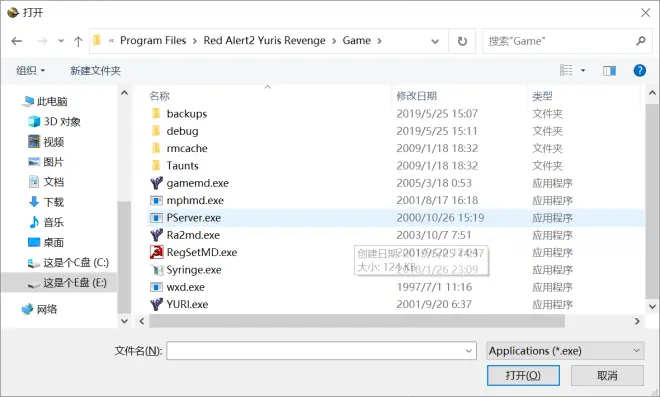660x397 pixels.
Task: Go up one folder level
Action: click(x=78, y=41)
